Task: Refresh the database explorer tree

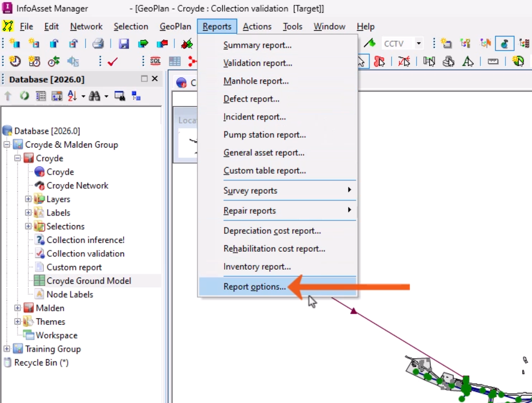Action: 24,96
